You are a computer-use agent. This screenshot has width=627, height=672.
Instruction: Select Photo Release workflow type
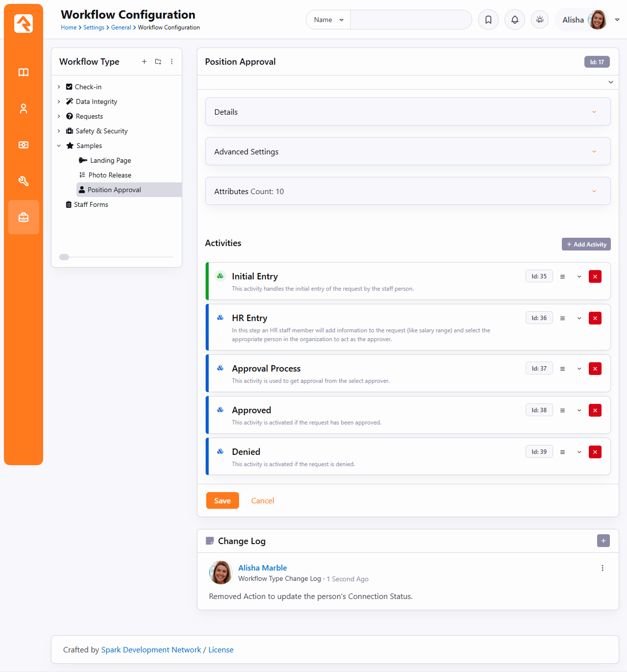pyautogui.click(x=110, y=175)
